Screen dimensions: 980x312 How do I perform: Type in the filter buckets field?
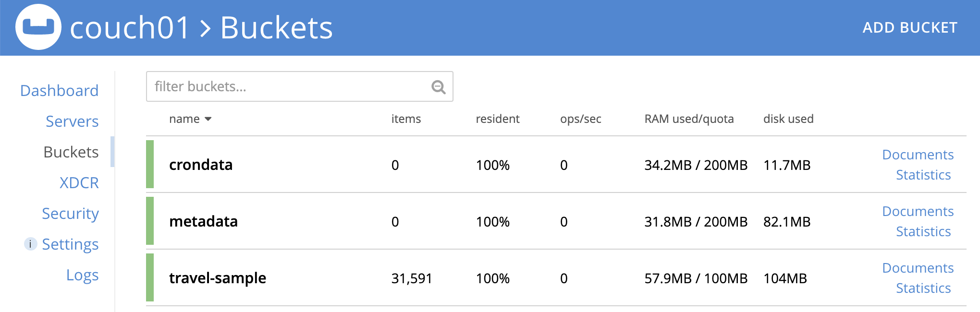click(288, 86)
